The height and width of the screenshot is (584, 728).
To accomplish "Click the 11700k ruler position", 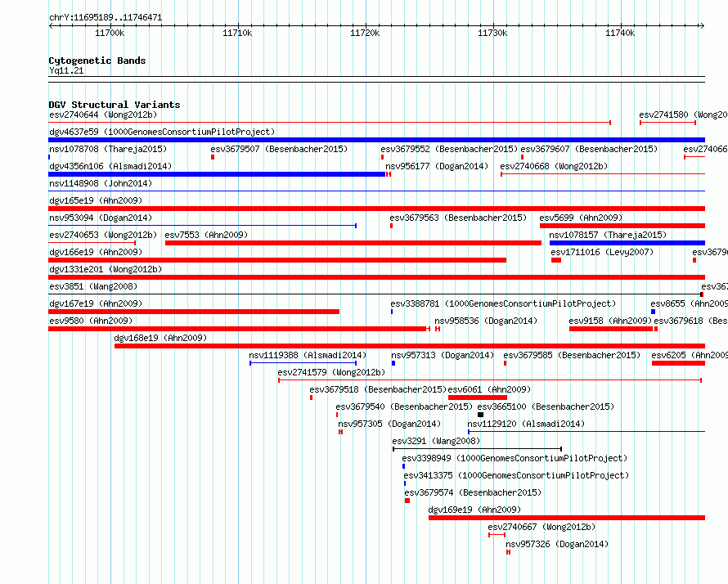I will (x=110, y=33).
